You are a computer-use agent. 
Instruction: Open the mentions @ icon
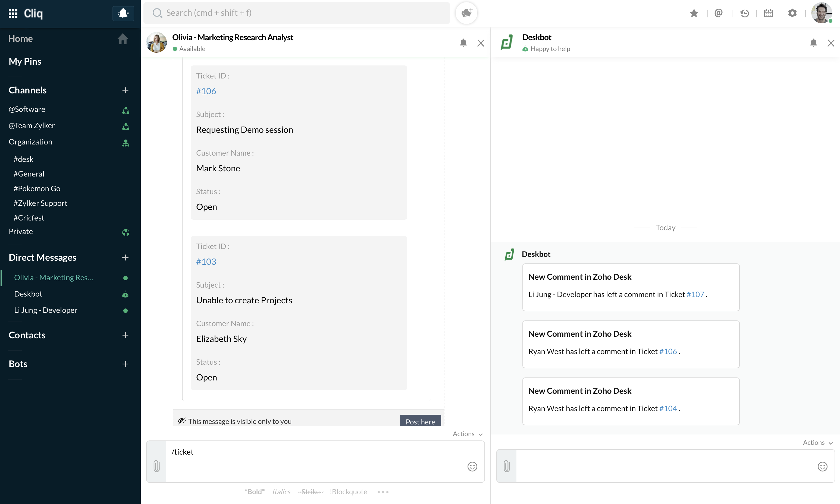(718, 13)
